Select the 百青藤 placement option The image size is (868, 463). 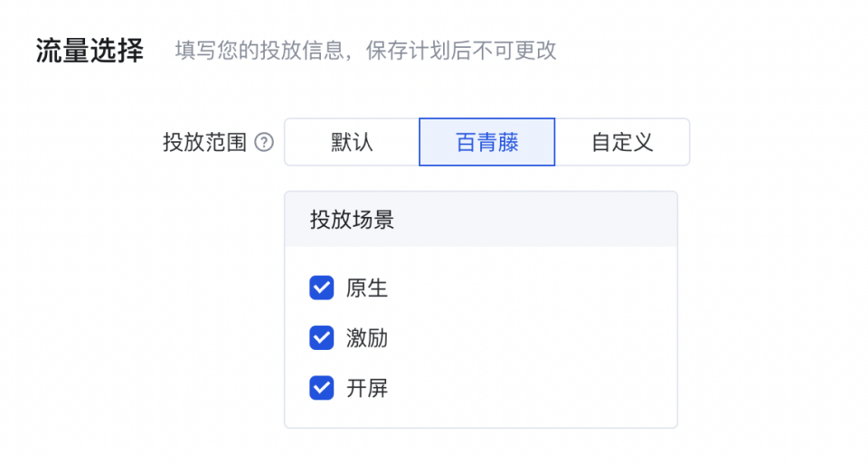(487, 142)
